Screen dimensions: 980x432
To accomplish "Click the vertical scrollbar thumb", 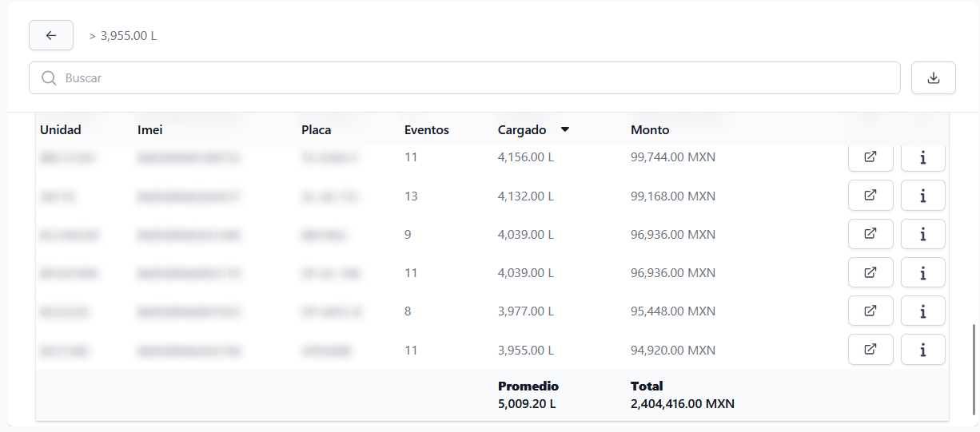I will coord(973,367).
